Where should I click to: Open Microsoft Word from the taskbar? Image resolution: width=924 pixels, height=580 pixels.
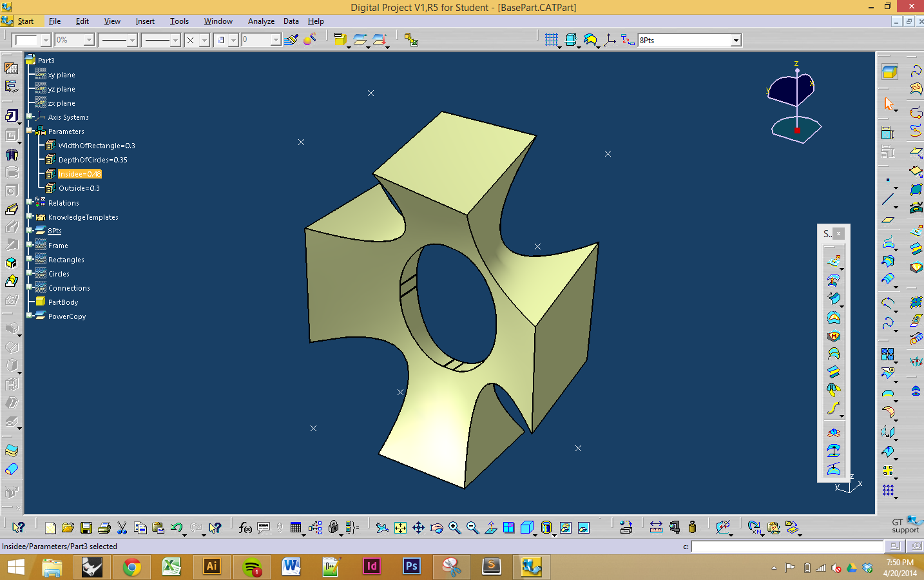tap(291, 566)
